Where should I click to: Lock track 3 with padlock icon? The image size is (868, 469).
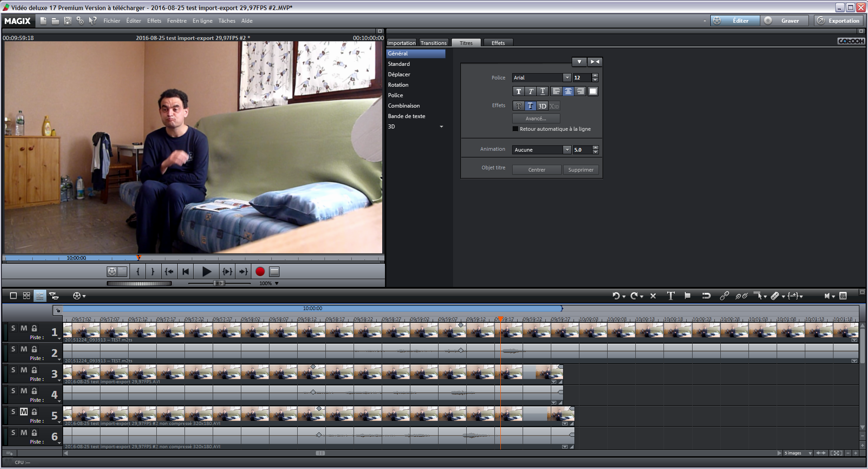(34, 370)
